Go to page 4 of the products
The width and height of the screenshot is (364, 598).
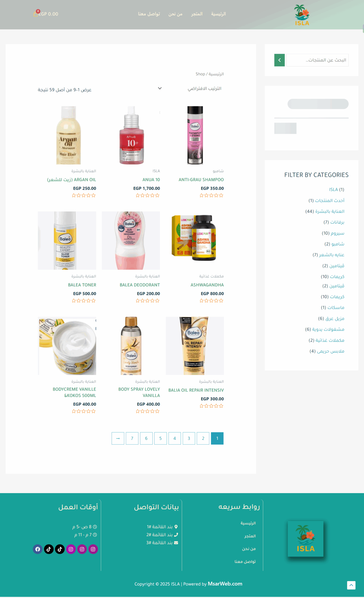coord(175,438)
